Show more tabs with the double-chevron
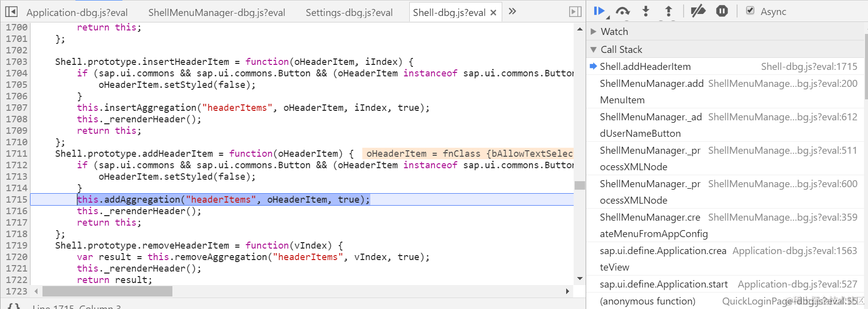 (x=512, y=11)
